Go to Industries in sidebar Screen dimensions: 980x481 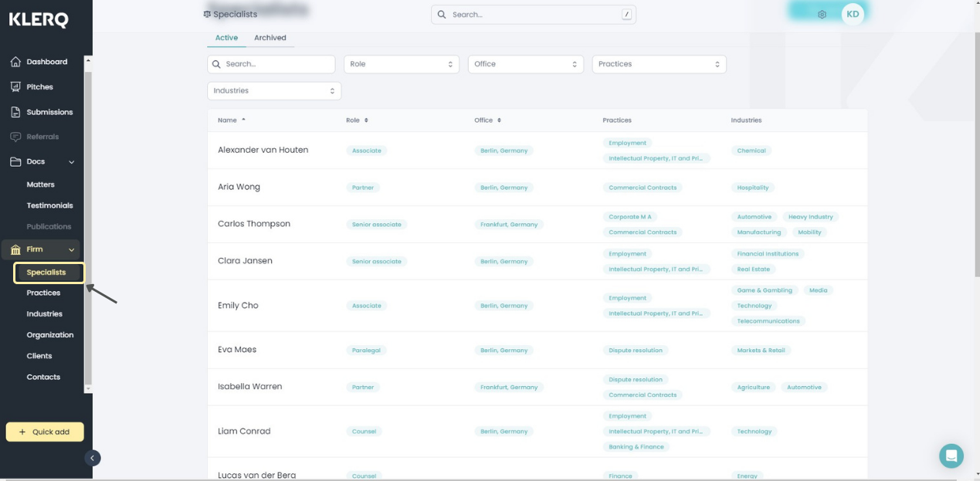point(44,313)
